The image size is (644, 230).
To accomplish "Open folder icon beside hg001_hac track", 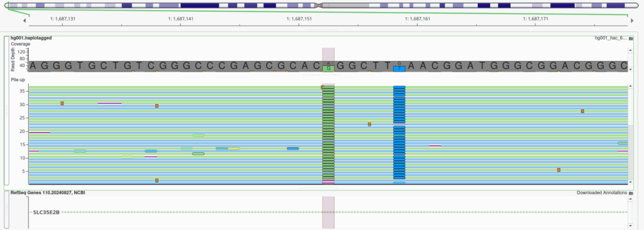I will coord(631,38).
